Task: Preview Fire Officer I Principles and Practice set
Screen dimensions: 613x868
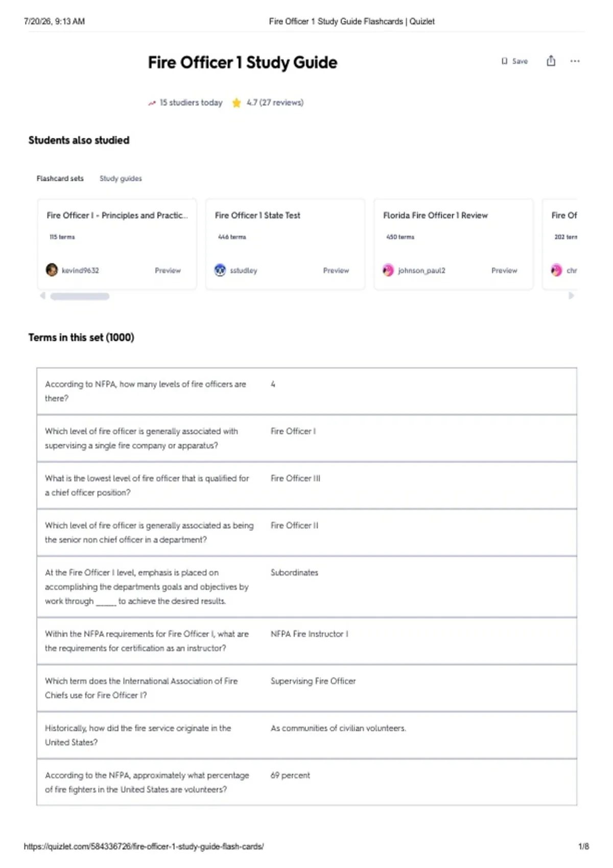Action: point(168,271)
